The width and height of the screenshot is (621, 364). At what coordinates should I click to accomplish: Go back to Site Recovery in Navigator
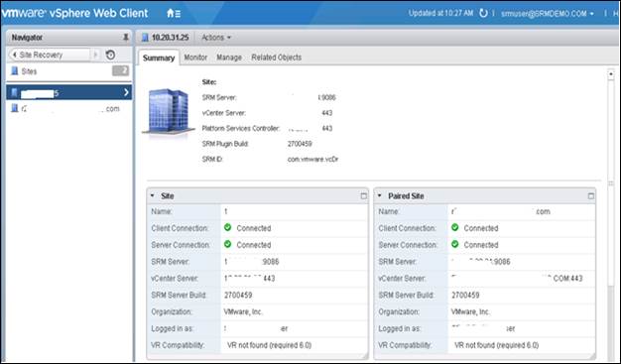(50, 55)
